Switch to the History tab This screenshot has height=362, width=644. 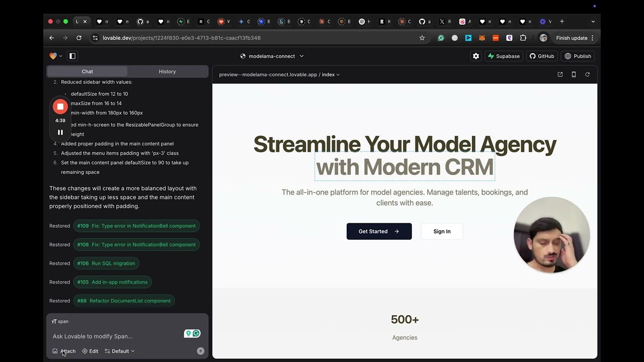(168, 71)
